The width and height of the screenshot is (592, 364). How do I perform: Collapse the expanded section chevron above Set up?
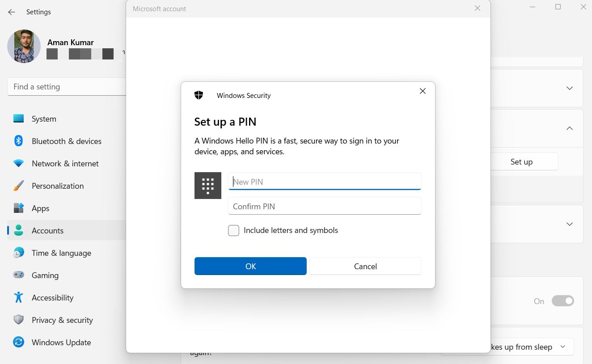click(x=569, y=128)
